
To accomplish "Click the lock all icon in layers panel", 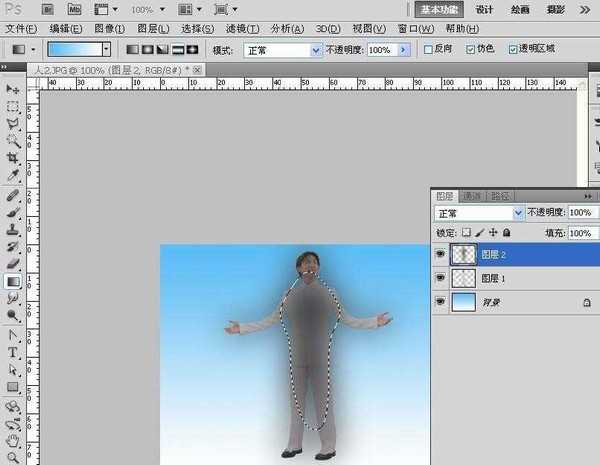I will pos(507,232).
